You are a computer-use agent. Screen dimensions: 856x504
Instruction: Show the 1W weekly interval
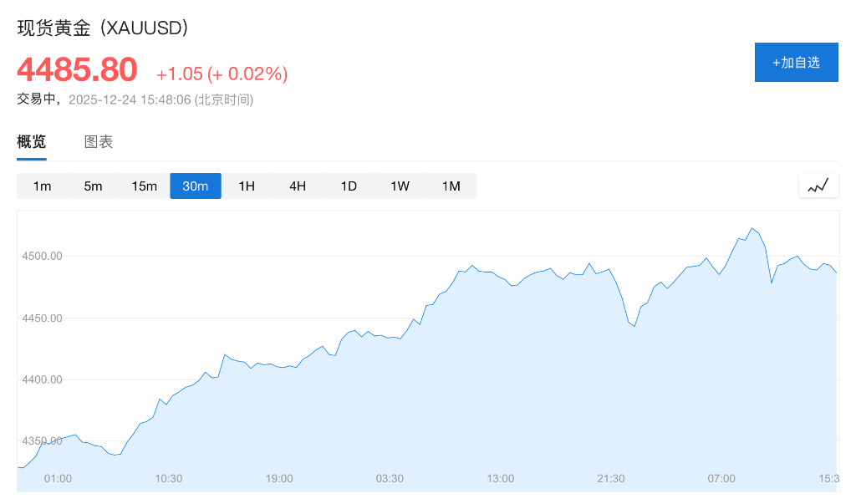(x=400, y=186)
